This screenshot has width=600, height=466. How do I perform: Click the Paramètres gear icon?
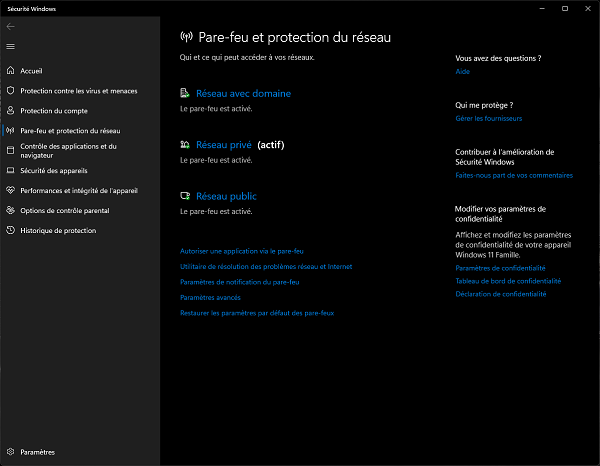(x=10, y=452)
